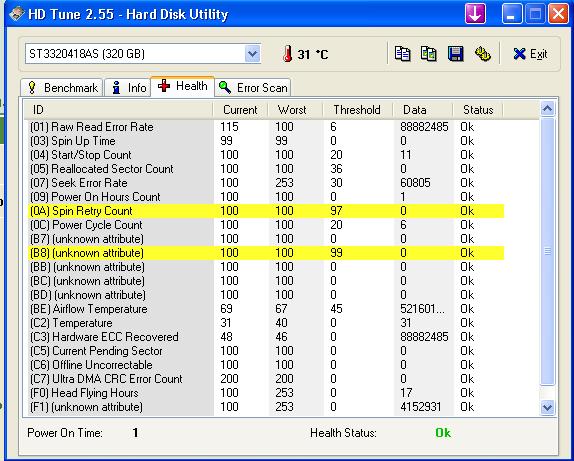Click the Status column header
Screen dimensions: 574x461
click(478, 110)
